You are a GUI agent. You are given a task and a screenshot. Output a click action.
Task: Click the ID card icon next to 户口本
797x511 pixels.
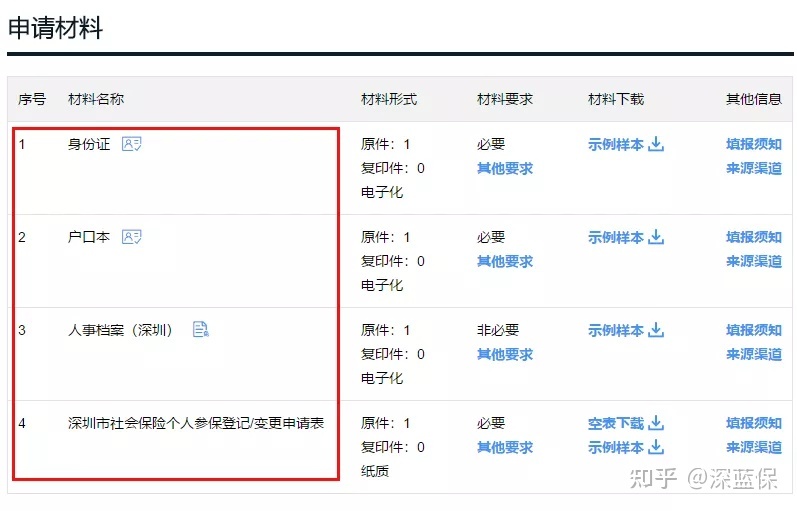tap(132, 237)
